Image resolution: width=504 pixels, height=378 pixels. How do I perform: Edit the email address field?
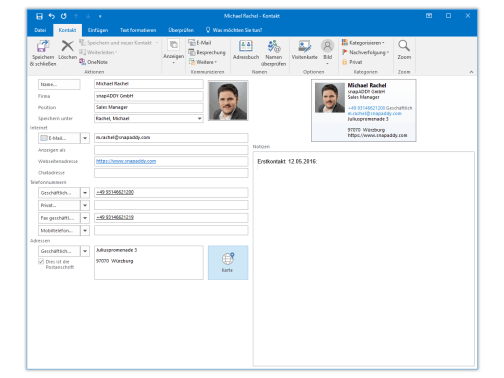[171, 138]
